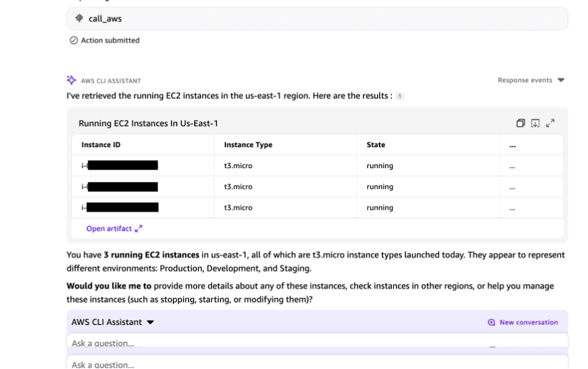Image resolution: width=588 pixels, height=369 pixels.
Task: Start a New conversation
Action: point(523,322)
